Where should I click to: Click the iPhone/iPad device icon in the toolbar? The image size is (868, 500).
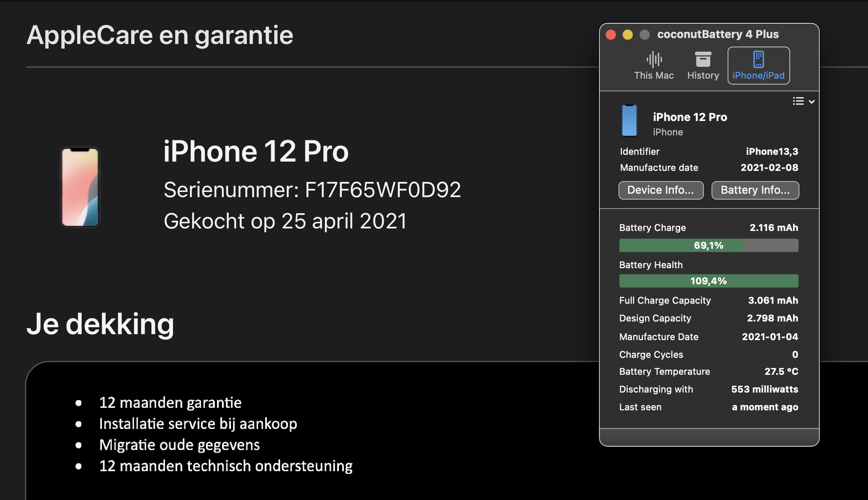[x=758, y=59]
